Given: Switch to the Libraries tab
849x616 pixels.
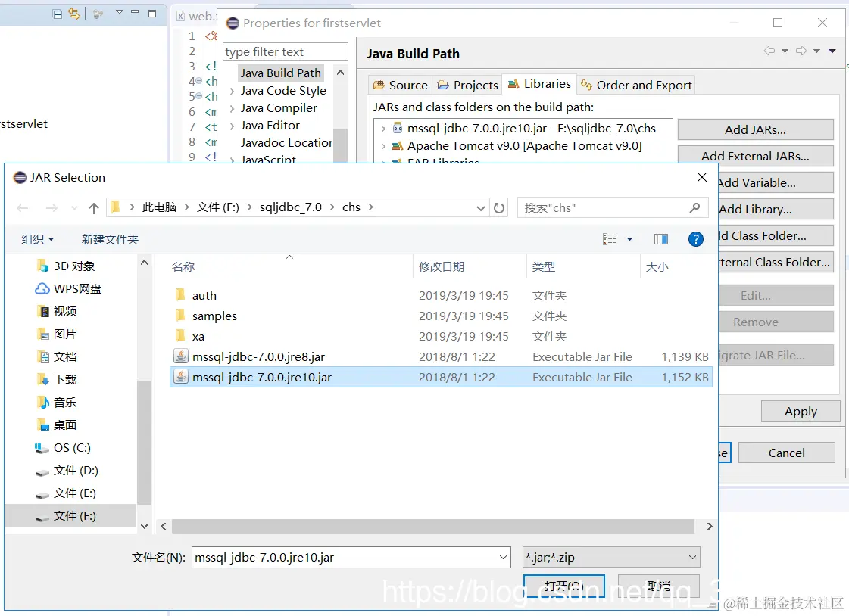Looking at the screenshot, I should (x=539, y=84).
